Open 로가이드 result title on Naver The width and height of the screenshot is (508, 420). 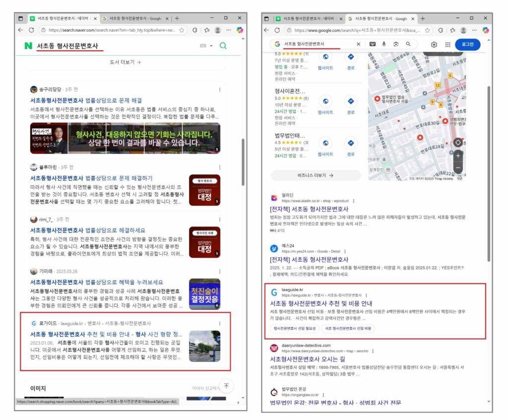click(106, 334)
